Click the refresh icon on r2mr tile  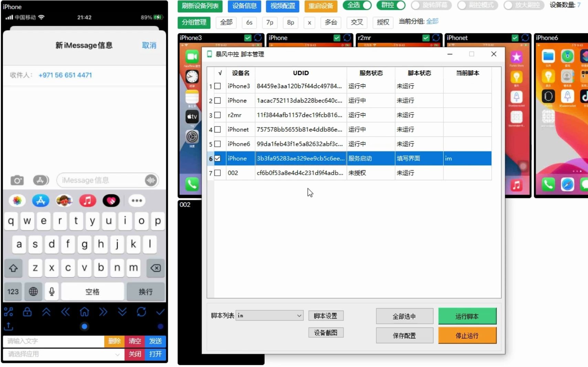pos(436,38)
